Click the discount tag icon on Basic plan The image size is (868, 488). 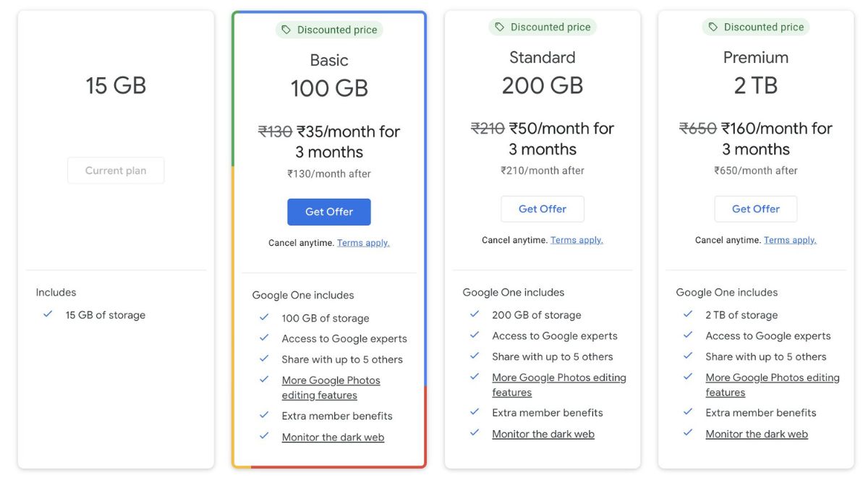285,30
